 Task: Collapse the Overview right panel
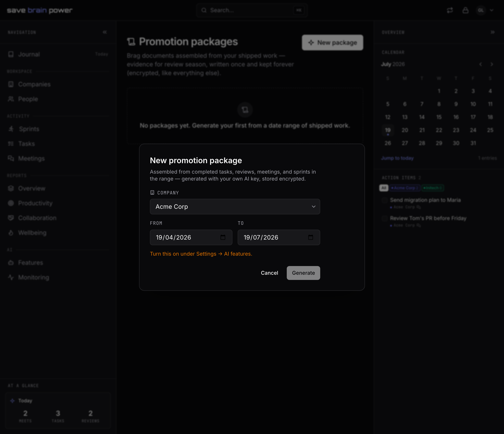coord(492,32)
